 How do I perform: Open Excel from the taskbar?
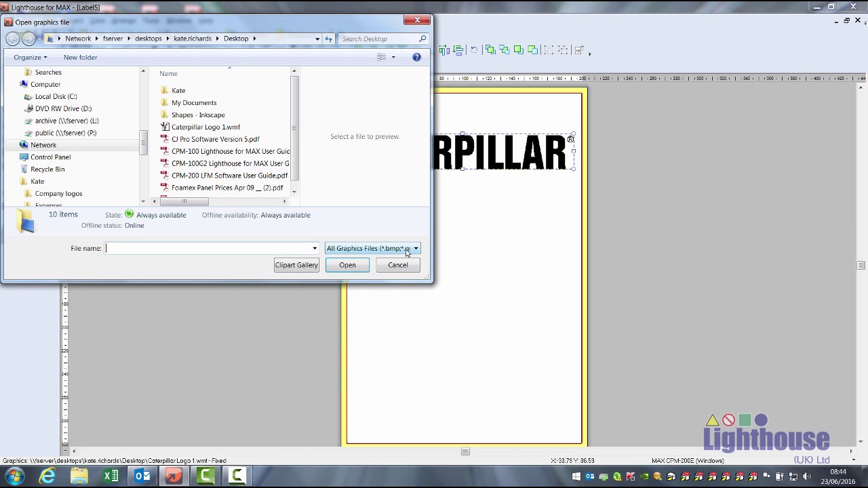tap(111, 476)
